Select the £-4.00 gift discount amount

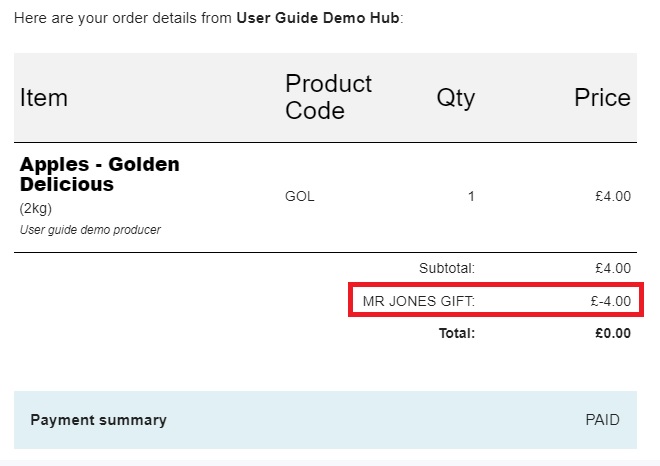(610, 300)
